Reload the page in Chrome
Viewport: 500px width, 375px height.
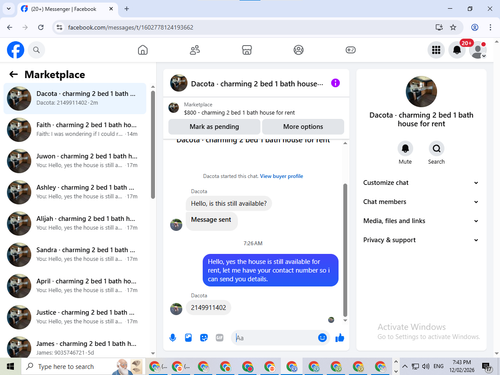tap(41, 27)
